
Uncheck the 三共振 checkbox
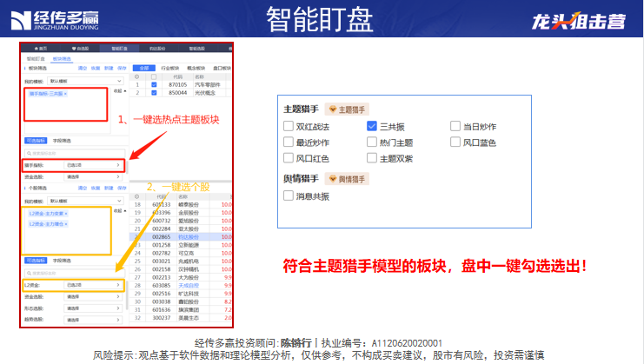pos(372,126)
